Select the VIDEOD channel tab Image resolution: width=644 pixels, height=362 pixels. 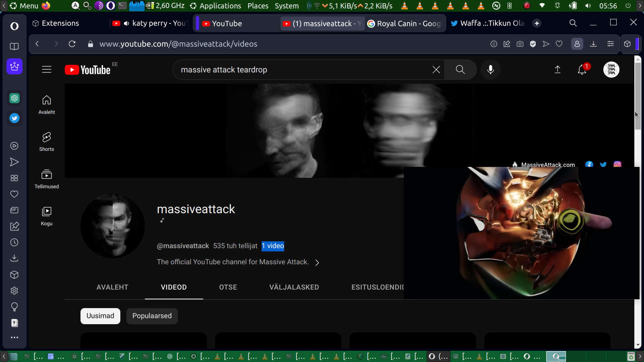(174, 287)
